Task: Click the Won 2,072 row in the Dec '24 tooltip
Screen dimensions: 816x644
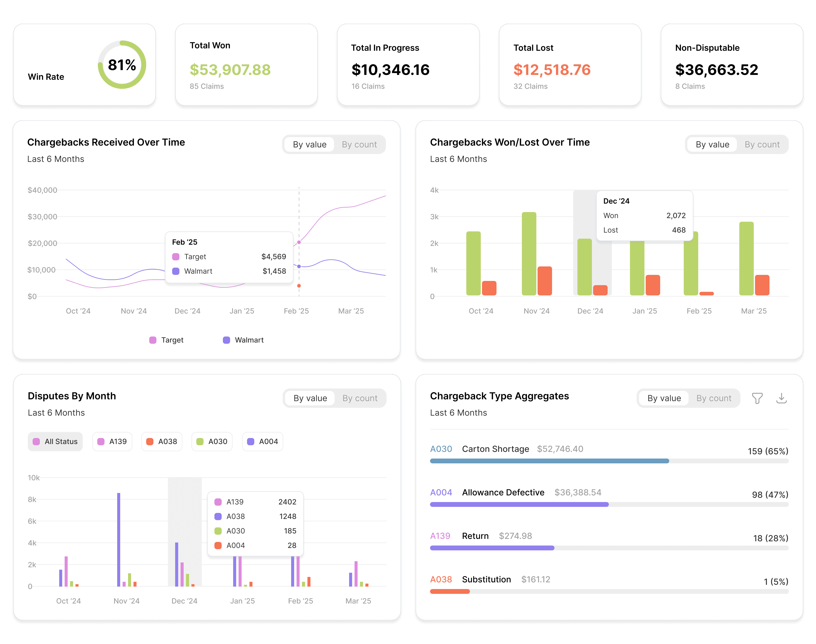Action: (x=644, y=216)
